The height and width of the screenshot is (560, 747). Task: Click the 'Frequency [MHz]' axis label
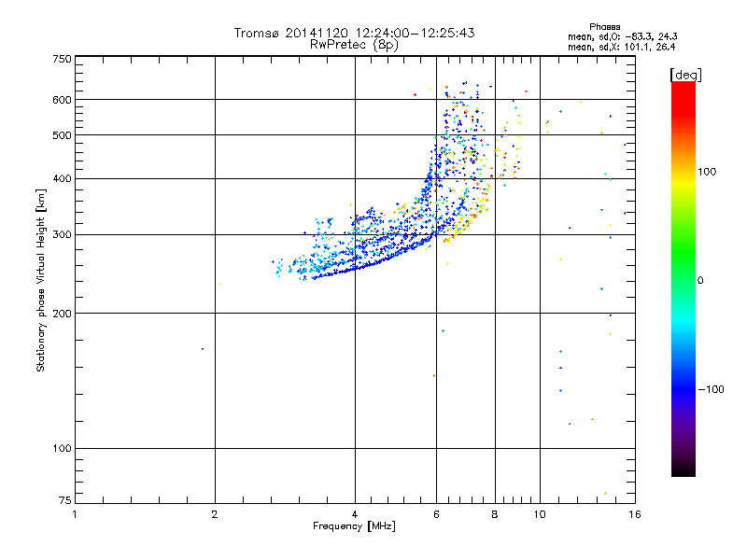point(354,525)
